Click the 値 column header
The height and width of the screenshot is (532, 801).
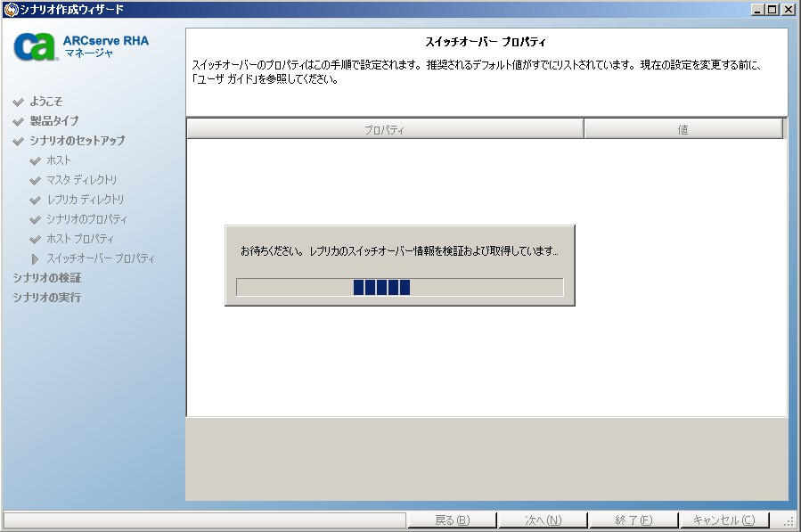click(683, 129)
